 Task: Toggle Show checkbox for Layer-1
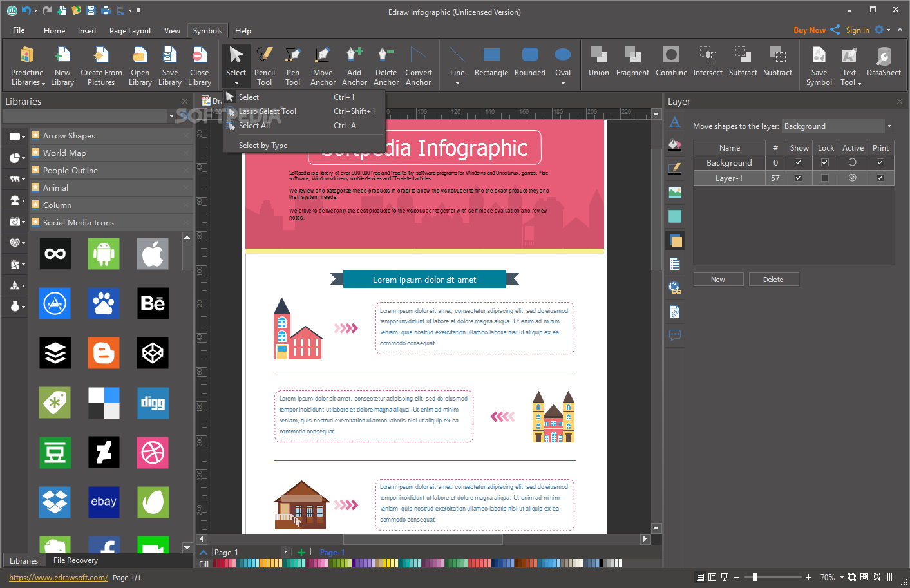point(799,178)
